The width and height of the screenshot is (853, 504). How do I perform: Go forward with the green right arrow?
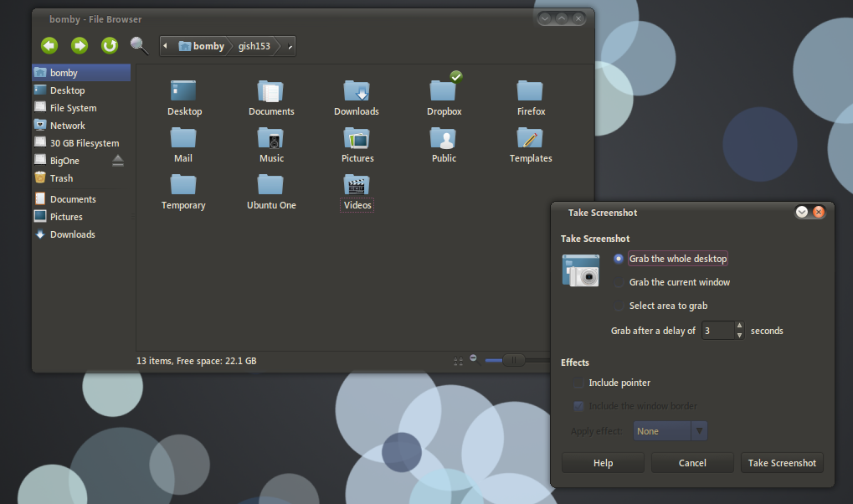click(x=80, y=46)
